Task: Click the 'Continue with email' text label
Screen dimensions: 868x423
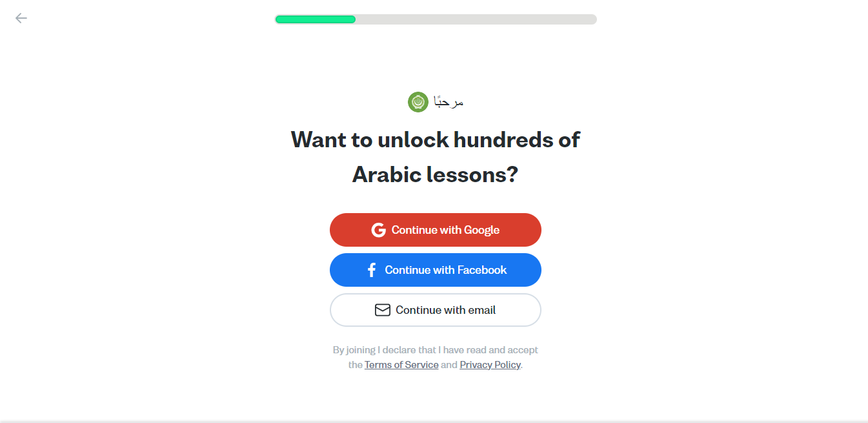Action: (x=445, y=310)
